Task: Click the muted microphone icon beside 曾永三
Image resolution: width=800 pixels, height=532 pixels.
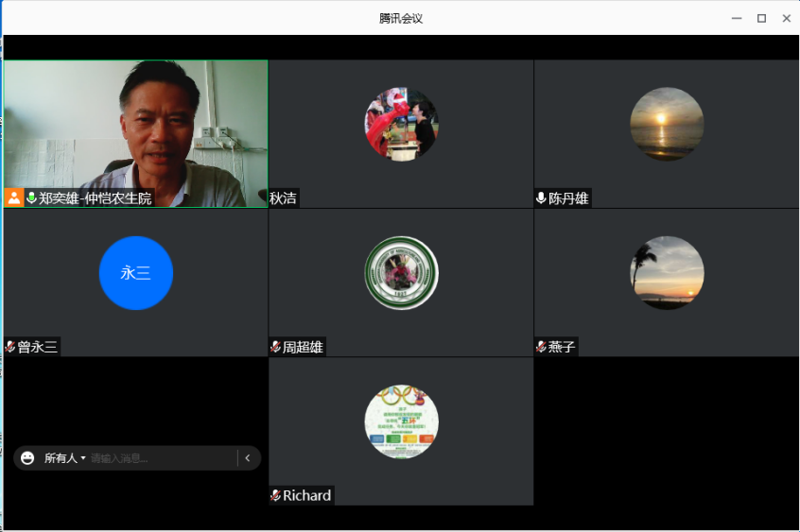Action: [x=10, y=347]
